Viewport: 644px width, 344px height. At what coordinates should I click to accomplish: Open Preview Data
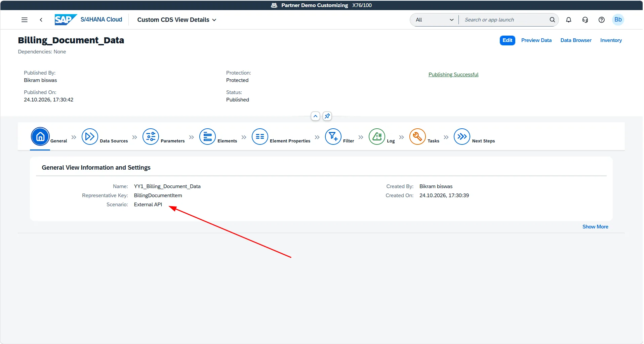coord(536,40)
